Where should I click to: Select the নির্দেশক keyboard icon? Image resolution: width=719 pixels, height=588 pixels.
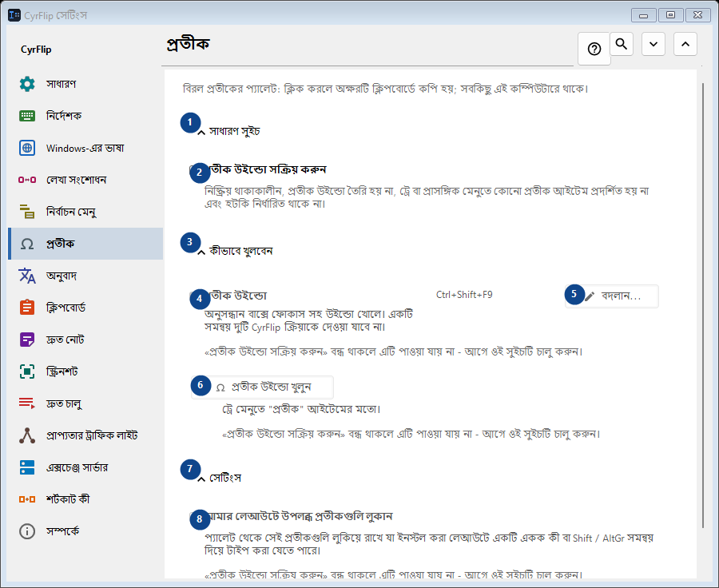[x=27, y=116]
